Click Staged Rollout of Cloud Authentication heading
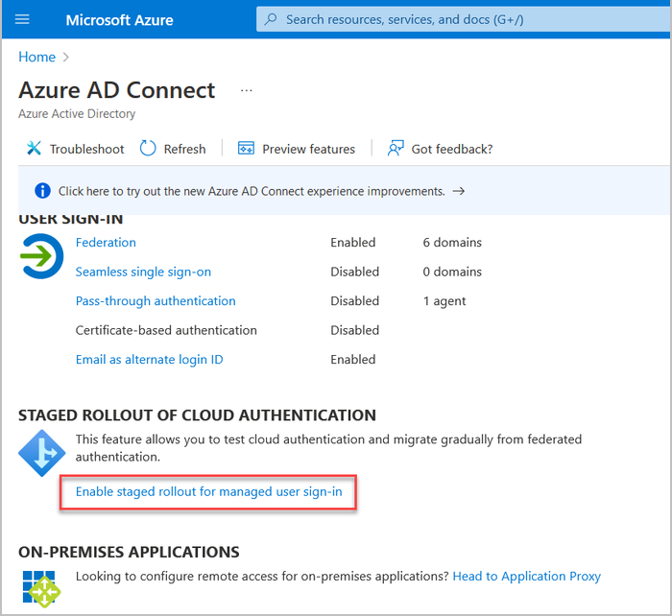 [x=197, y=415]
